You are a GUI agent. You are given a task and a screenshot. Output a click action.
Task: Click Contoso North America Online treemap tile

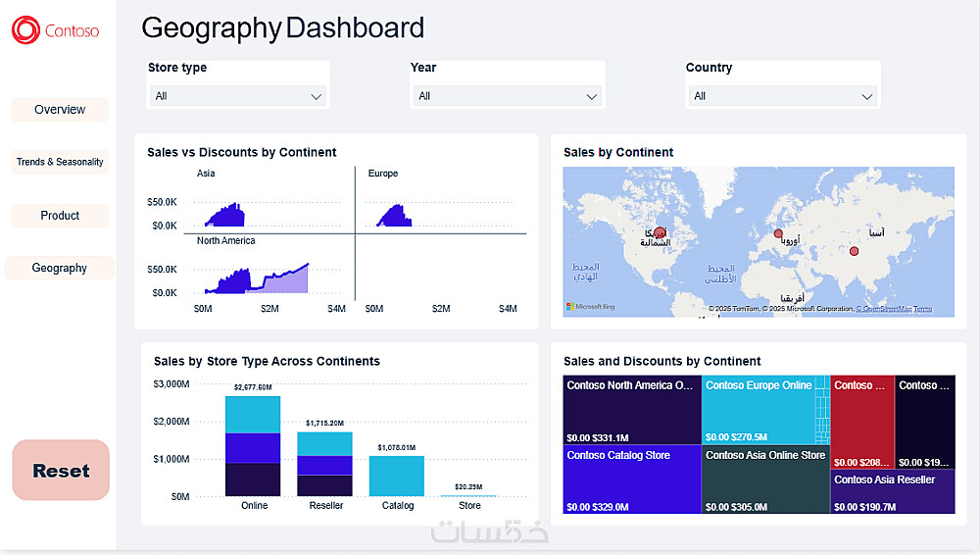coord(632,410)
